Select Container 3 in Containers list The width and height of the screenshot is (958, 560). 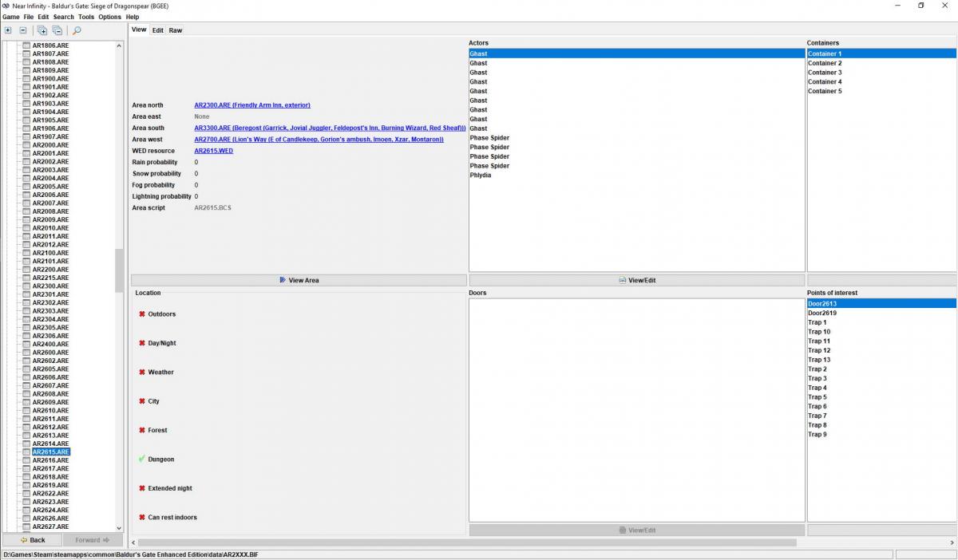tap(881, 73)
